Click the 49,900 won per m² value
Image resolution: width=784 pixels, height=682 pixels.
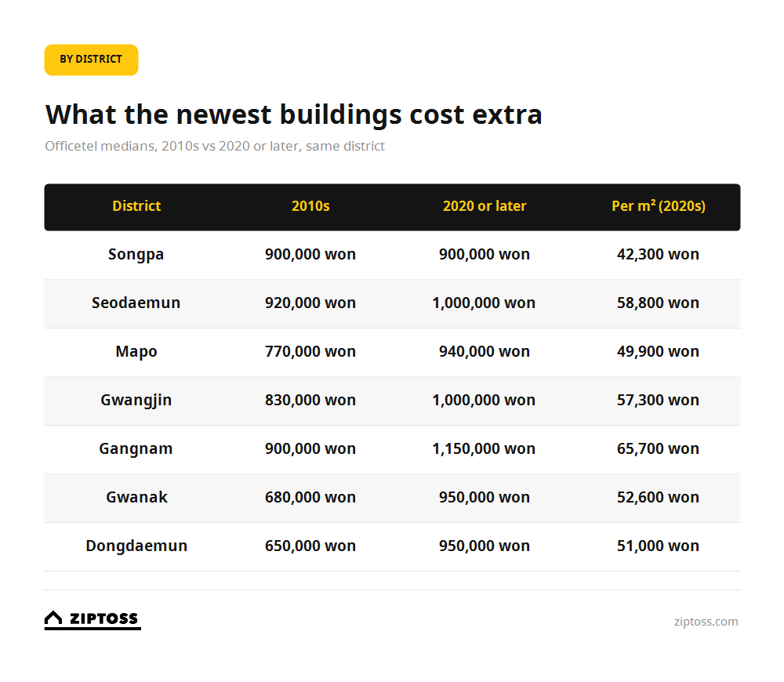(x=658, y=351)
